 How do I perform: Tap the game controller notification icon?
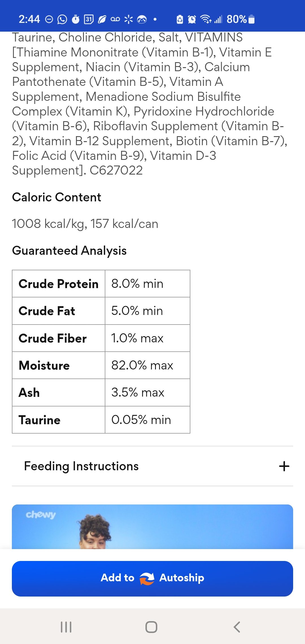point(142,19)
